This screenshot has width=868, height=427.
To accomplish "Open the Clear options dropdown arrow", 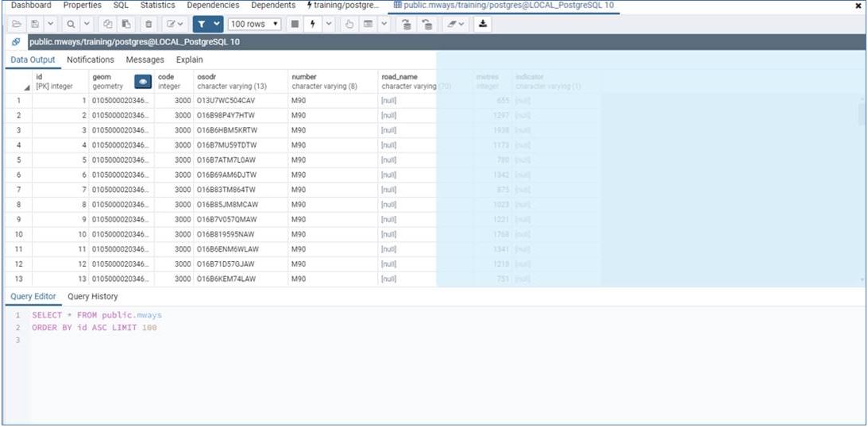I will point(461,24).
